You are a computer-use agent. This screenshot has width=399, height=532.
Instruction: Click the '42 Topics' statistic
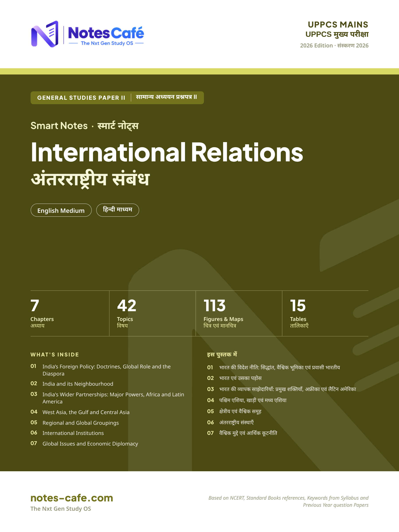coord(127,313)
